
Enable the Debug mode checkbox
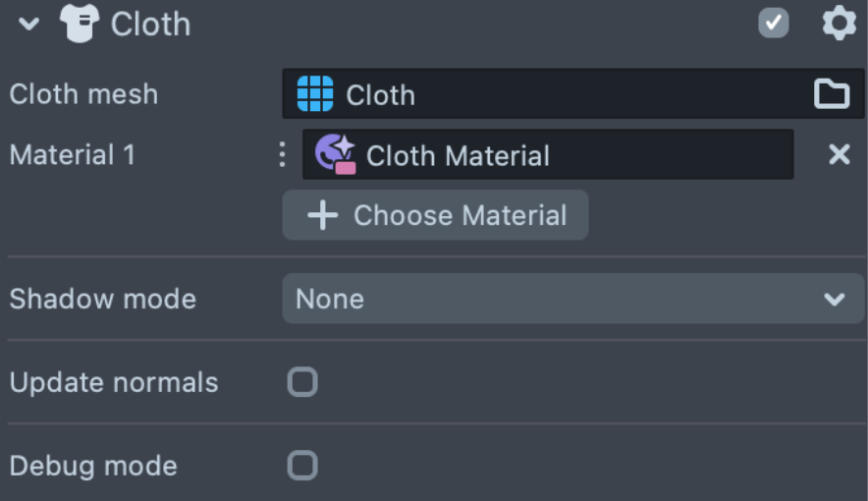click(x=302, y=466)
